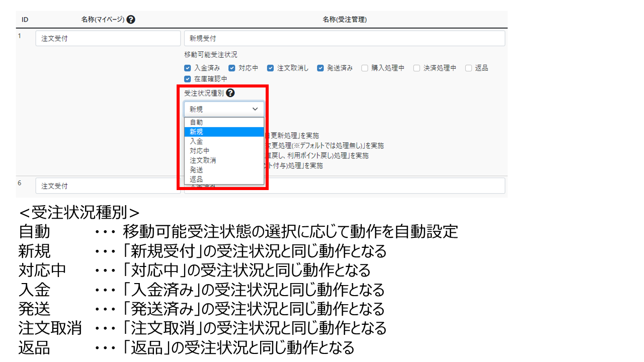Image resolution: width=644 pixels, height=362 pixels.
Task: Uncheck the 対応中 checkbox
Action: [x=232, y=68]
